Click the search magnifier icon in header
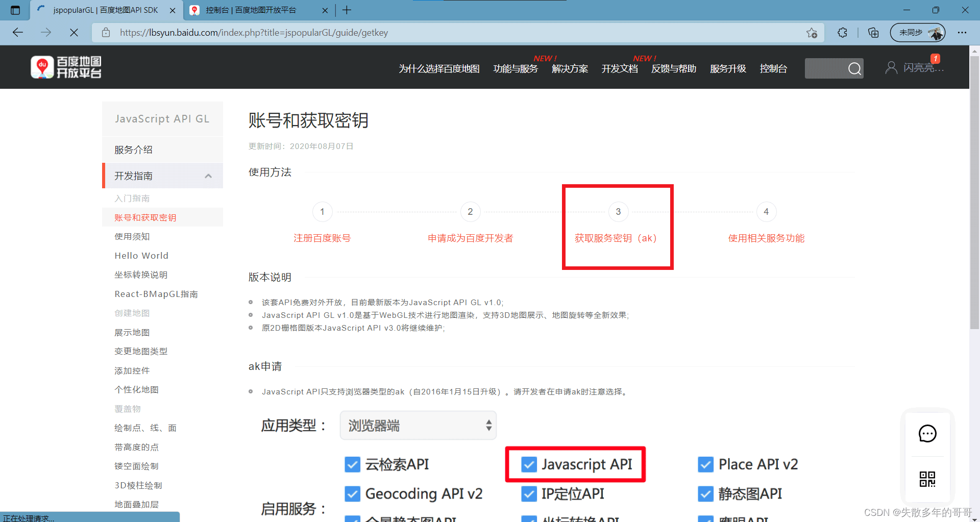Image resolution: width=980 pixels, height=522 pixels. click(854, 68)
